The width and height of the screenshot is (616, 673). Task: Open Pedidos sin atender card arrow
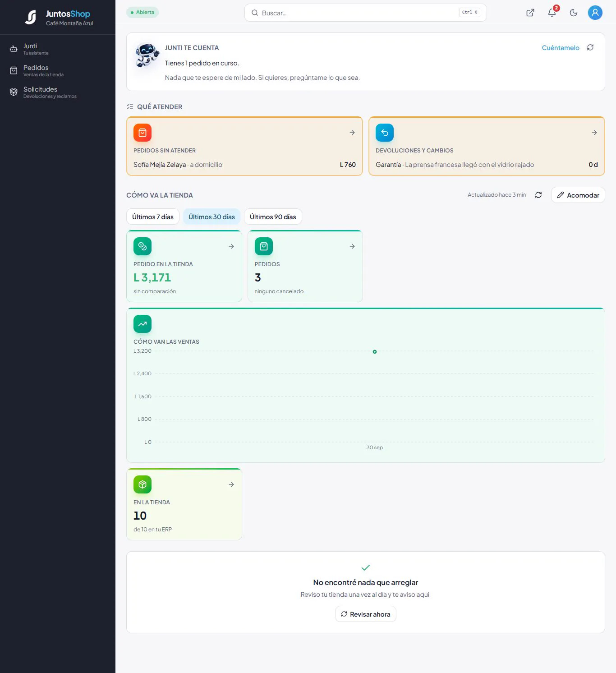[352, 133]
